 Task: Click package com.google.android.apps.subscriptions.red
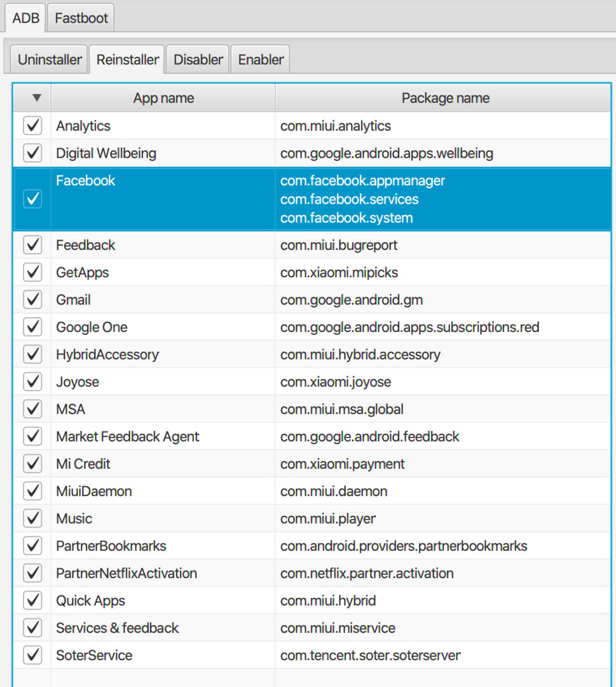(x=409, y=328)
